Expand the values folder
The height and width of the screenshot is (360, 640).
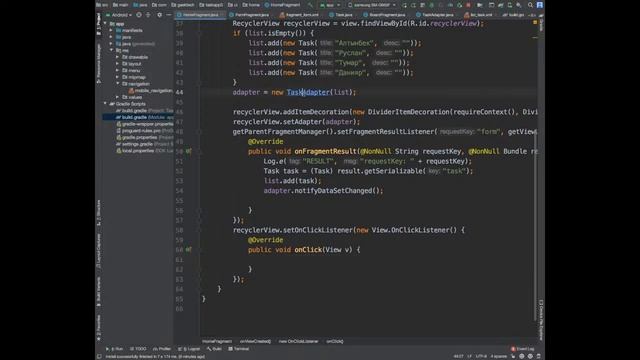(x=118, y=97)
